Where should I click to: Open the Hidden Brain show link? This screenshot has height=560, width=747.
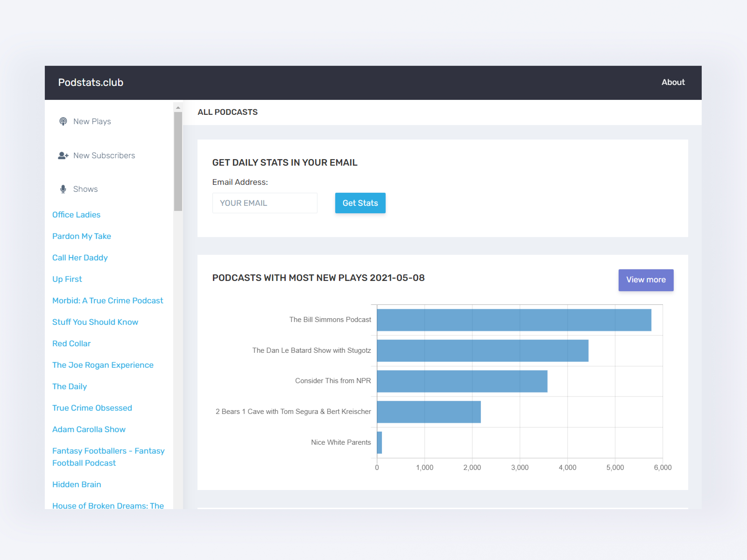click(x=77, y=484)
